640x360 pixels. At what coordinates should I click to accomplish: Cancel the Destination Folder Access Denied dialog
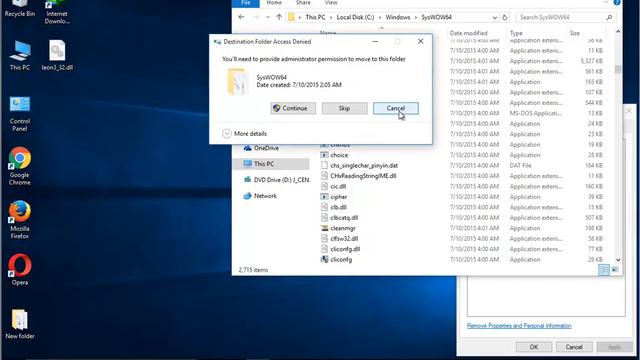396,108
